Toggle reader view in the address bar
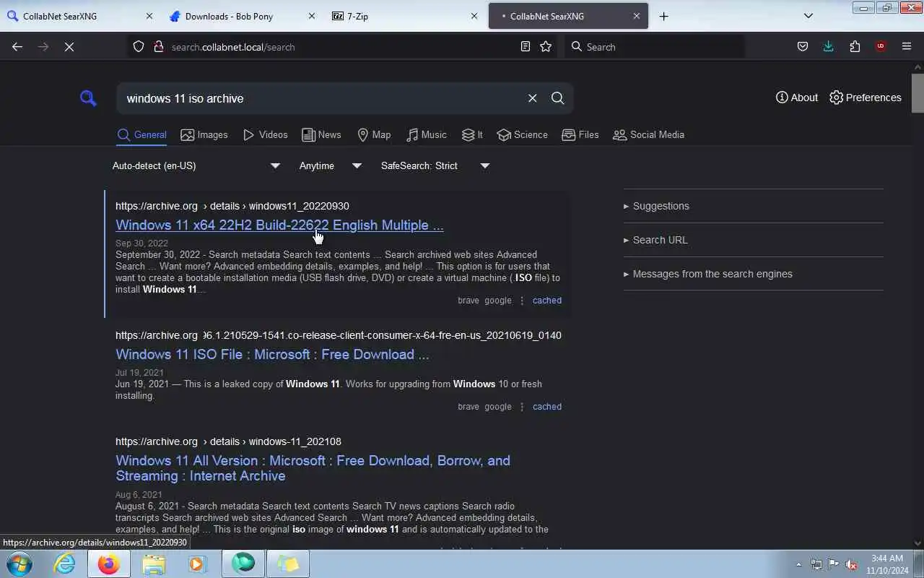The image size is (924, 578). (526, 46)
